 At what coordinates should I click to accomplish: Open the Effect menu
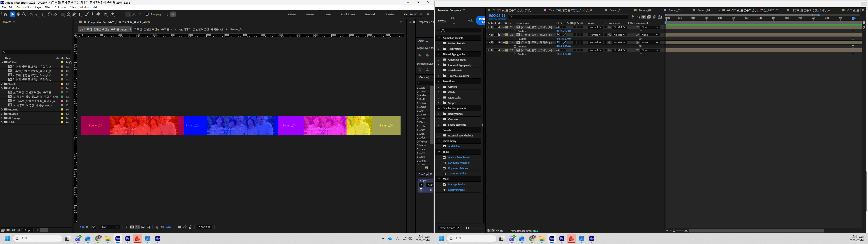pos(48,7)
